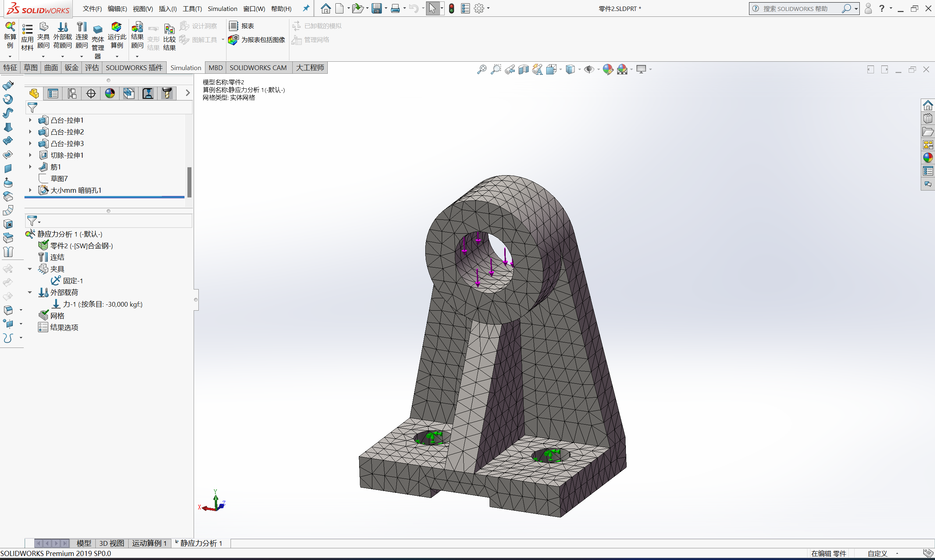Screen dimensions: 935x560
Task: Toggle the rebuild traffic light icon
Action: [x=451, y=8]
